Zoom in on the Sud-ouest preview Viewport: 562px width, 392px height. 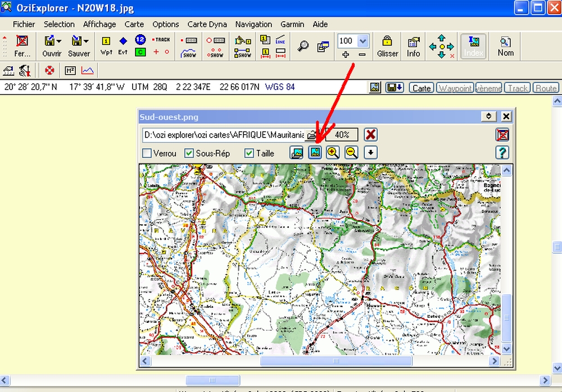(333, 152)
